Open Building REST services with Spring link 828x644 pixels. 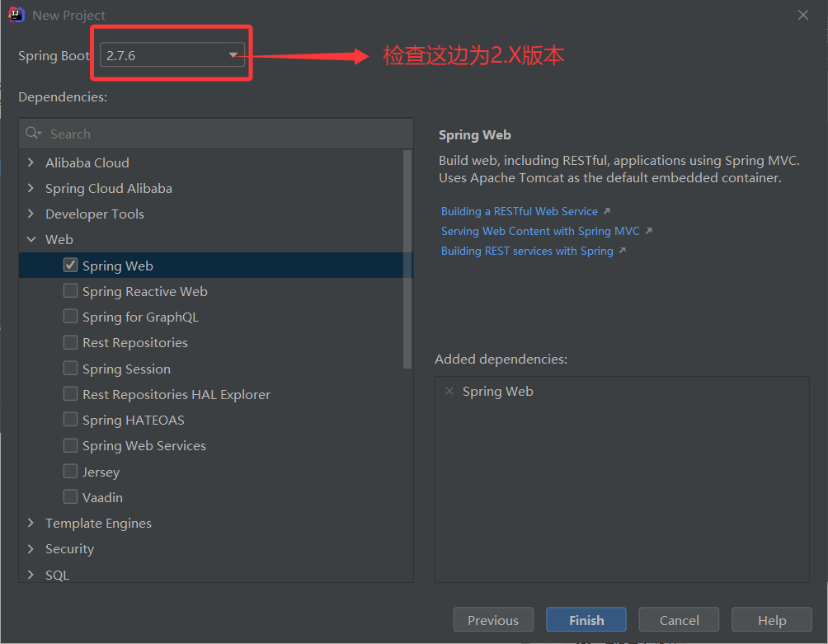[x=527, y=251]
